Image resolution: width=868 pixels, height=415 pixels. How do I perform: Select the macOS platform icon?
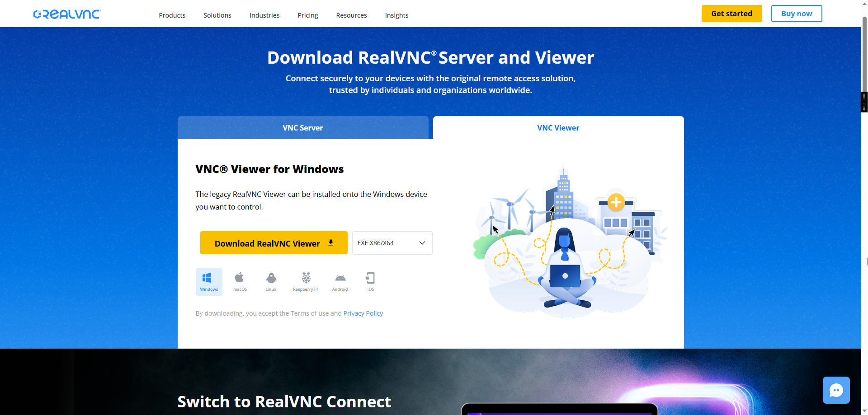click(240, 282)
